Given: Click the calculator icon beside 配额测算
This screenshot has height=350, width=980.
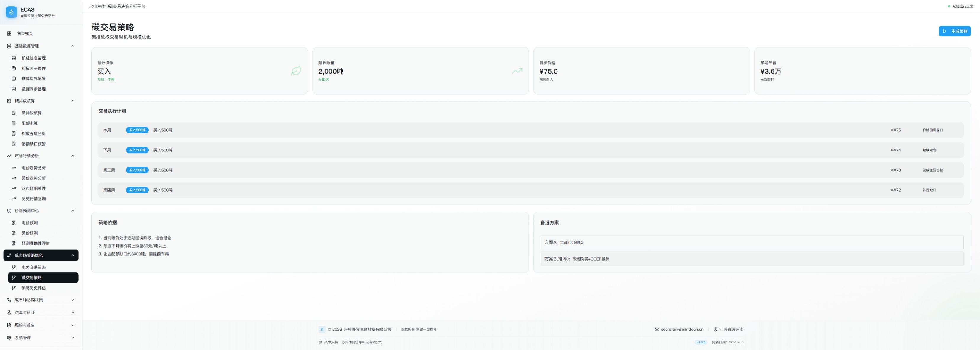Looking at the screenshot, I should (14, 123).
